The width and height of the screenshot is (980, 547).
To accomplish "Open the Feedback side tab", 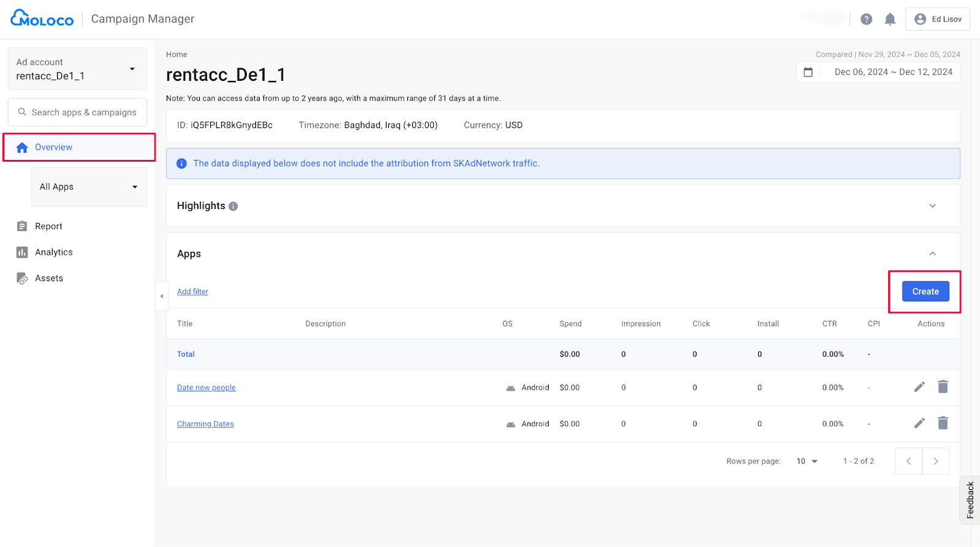I will (x=970, y=500).
